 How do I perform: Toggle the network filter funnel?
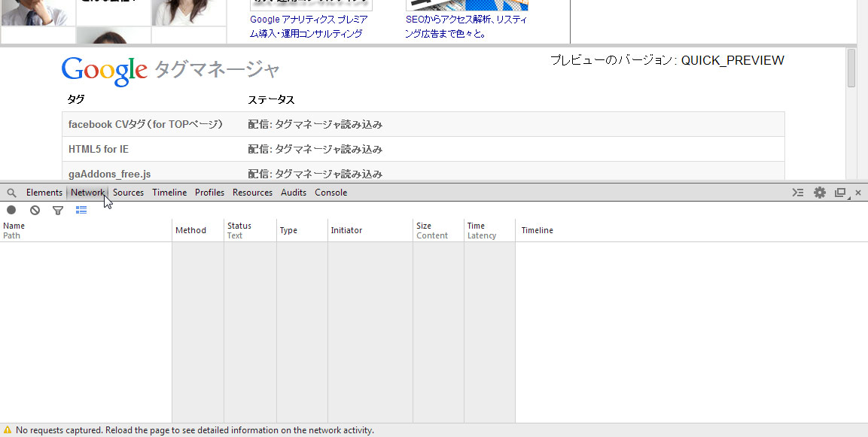pyautogui.click(x=57, y=210)
